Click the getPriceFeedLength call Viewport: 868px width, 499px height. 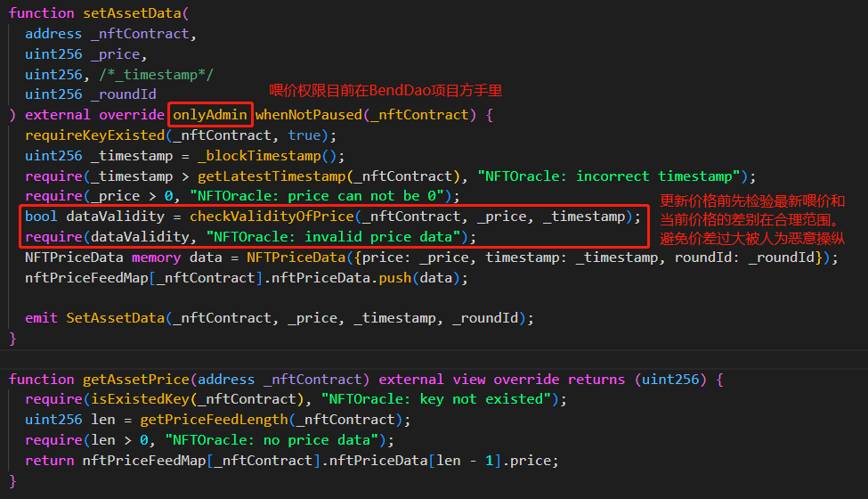click(x=215, y=420)
